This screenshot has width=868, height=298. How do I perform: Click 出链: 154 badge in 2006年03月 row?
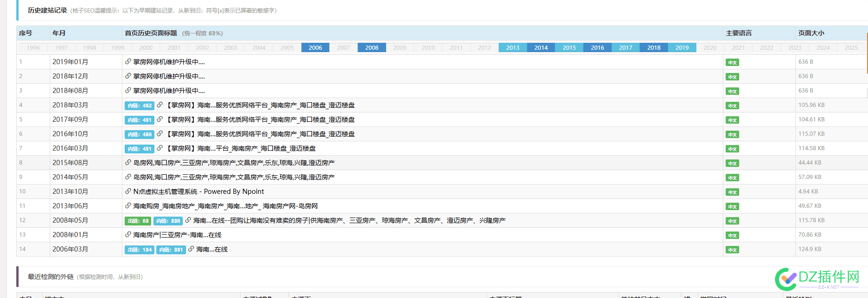pyautogui.click(x=140, y=250)
